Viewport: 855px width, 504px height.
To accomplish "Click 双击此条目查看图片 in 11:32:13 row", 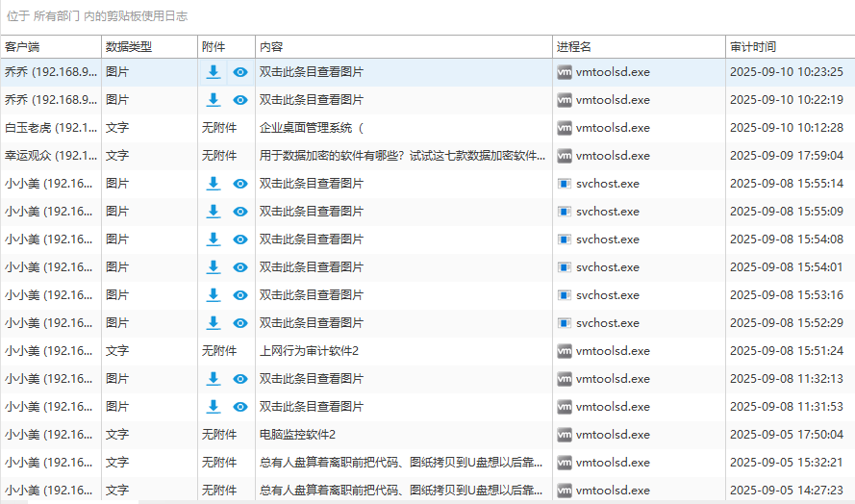I will 312,379.
